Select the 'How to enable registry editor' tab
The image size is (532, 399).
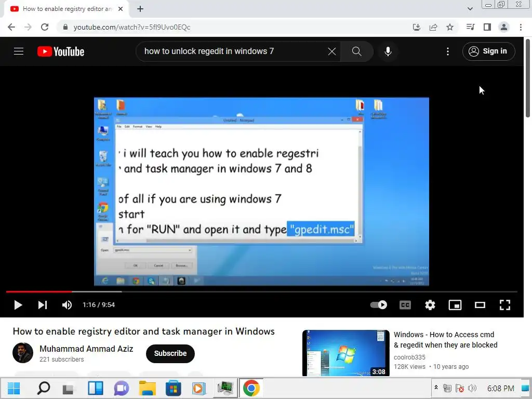tap(67, 9)
